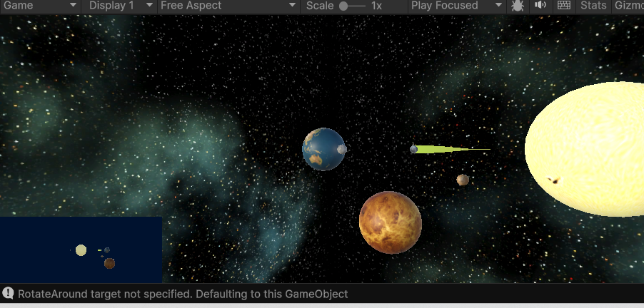Open the Game view dropdown
The image size is (644, 308).
point(40,6)
